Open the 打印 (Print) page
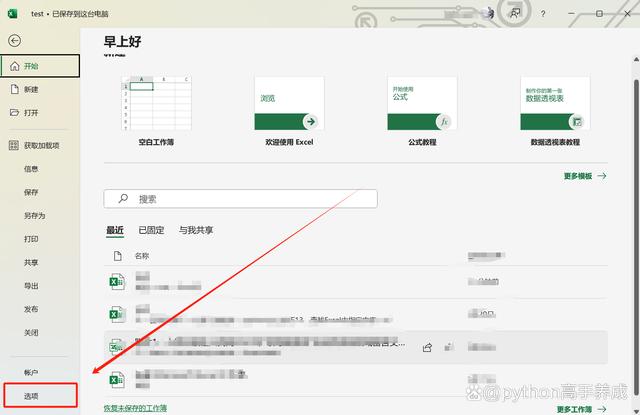This screenshot has width=640, height=415. tap(31, 239)
